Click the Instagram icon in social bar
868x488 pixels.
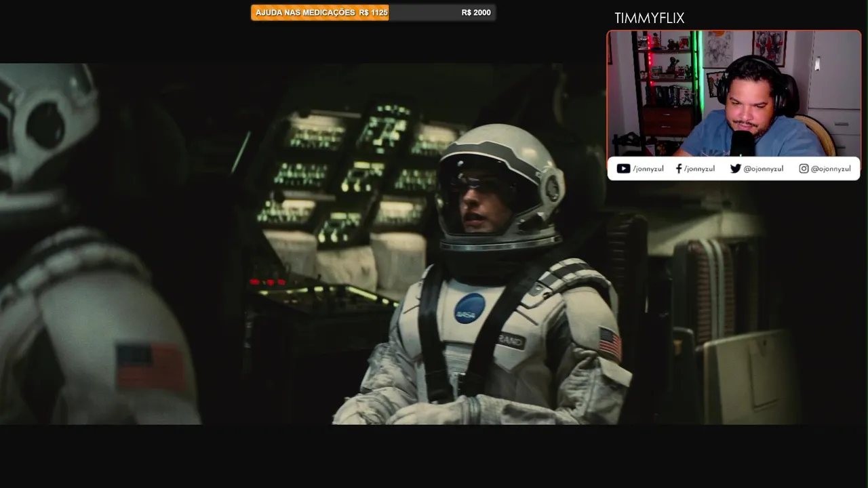pos(804,169)
